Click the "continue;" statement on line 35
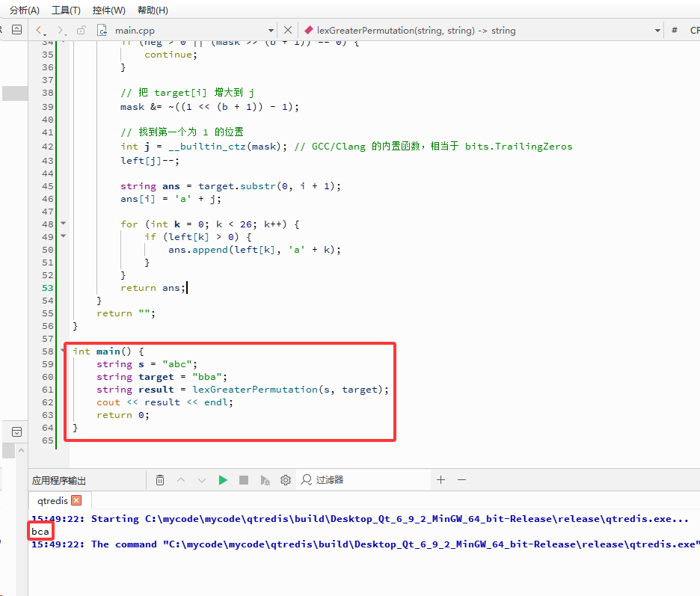This screenshot has height=596, width=700. [171, 55]
